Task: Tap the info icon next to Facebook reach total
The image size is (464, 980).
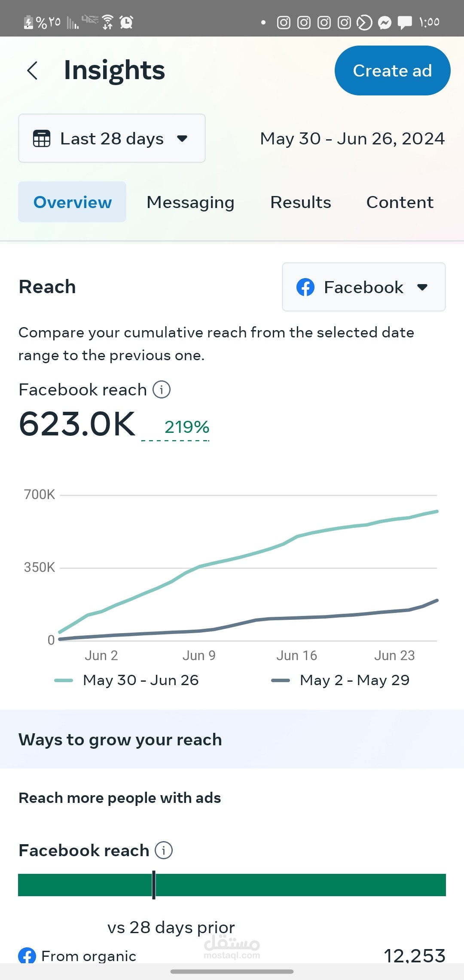Action: (162, 390)
